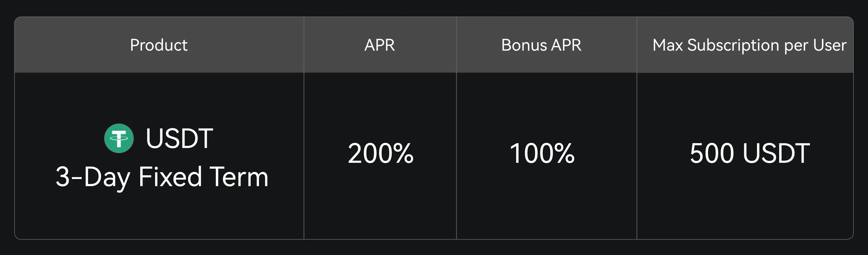This screenshot has width=868, height=255.
Task: Click the Product column header
Action: 159,45
